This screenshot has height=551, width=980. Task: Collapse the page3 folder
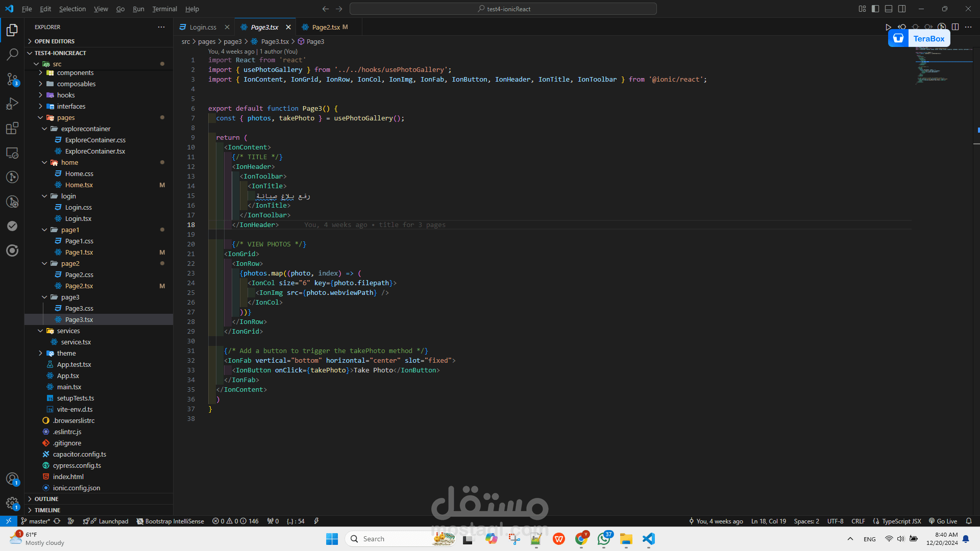click(70, 297)
